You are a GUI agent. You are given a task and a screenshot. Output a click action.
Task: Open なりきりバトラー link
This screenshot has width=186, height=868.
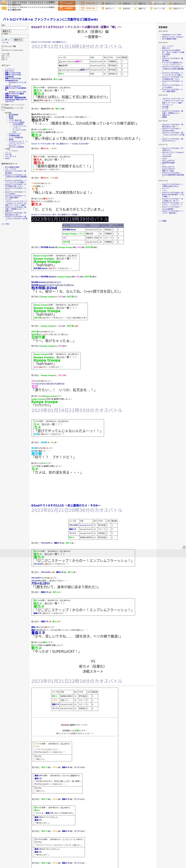tap(15, 134)
